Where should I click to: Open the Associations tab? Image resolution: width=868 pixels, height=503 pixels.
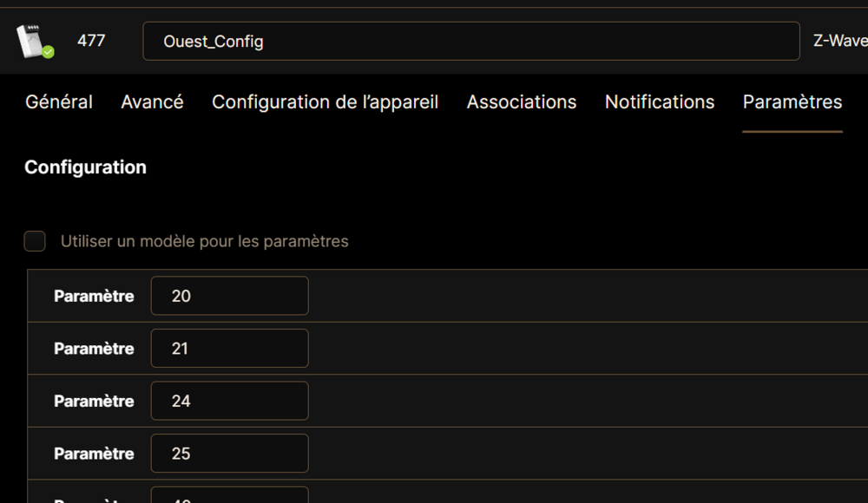coord(522,101)
